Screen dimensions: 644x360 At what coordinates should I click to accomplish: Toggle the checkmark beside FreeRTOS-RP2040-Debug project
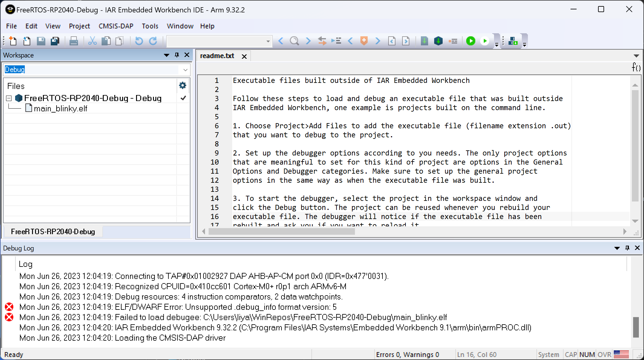(183, 98)
